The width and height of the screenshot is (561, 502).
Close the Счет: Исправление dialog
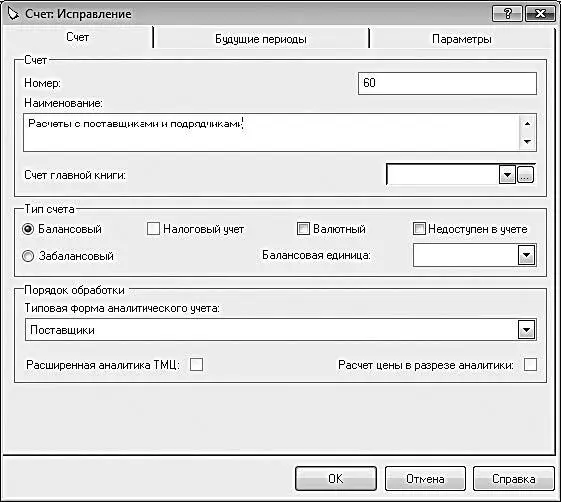tap(540, 14)
